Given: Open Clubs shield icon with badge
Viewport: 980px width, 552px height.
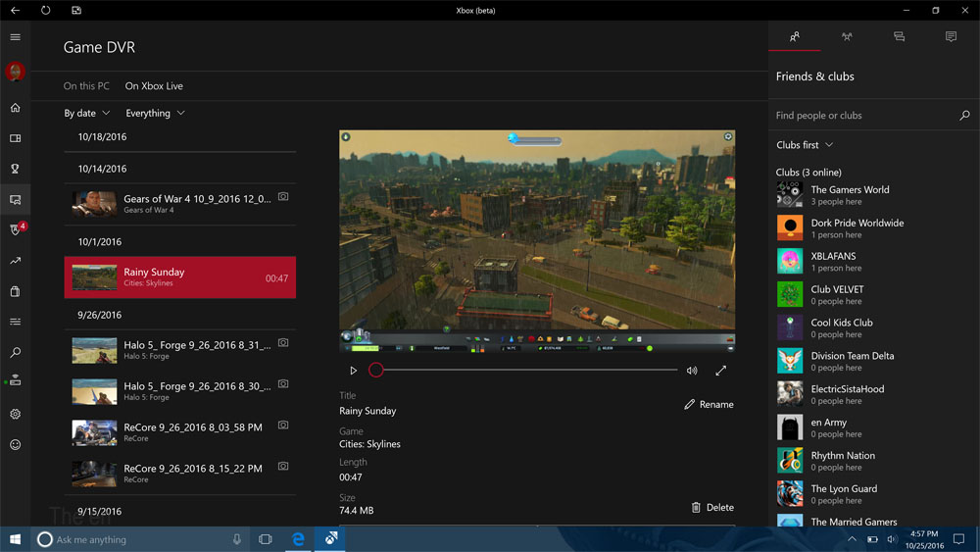Looking at the screenshot, I should [x=17, y=229].
